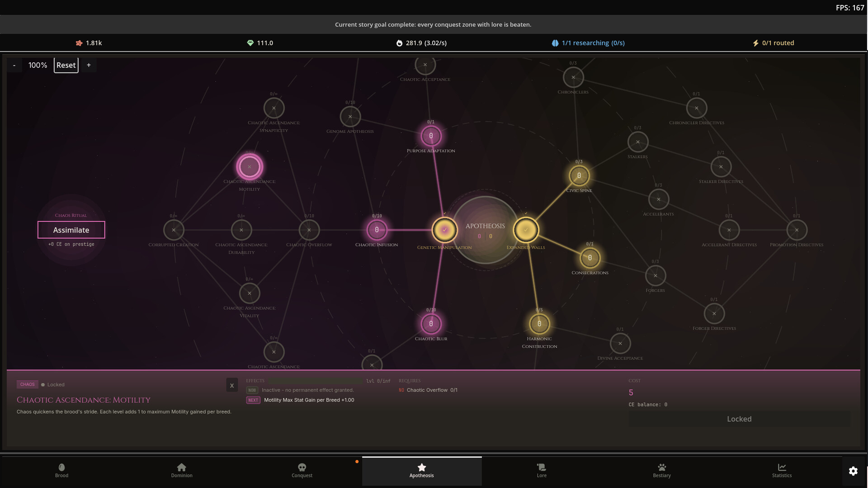Viewport: 868px width, 488px height.
Task: Click the Civic Spine node
Action: click(x=579, y=175)
